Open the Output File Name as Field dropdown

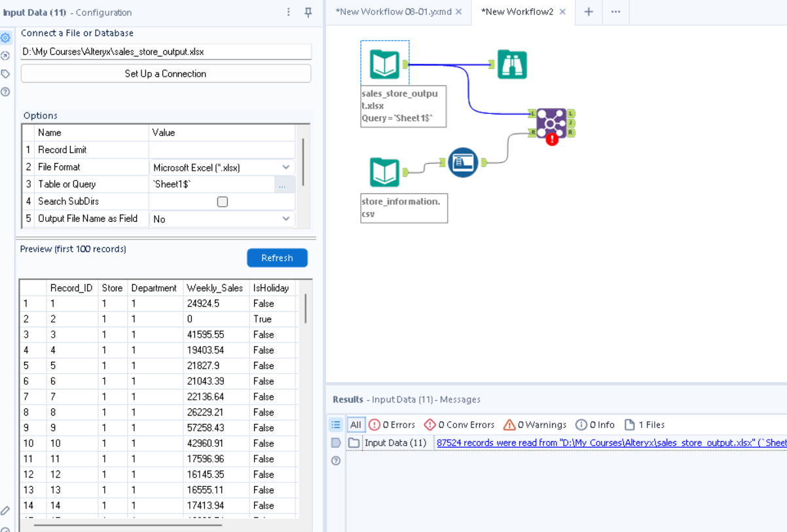286,219
